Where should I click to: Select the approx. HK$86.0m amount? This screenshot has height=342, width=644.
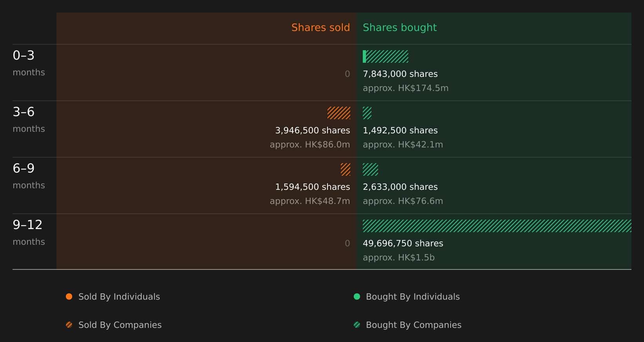[x=310, y=145]
